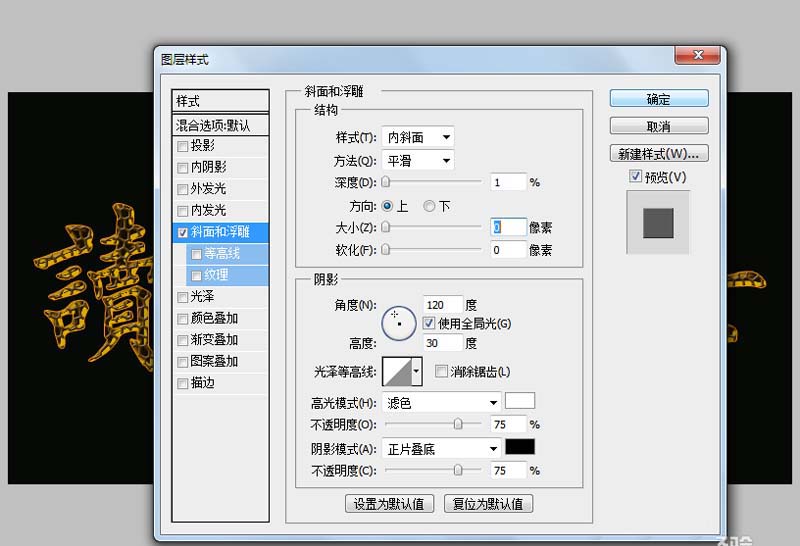
Task: Enable the 描边 checkbox
Action: pyautogui.click(x=182, y=383)
